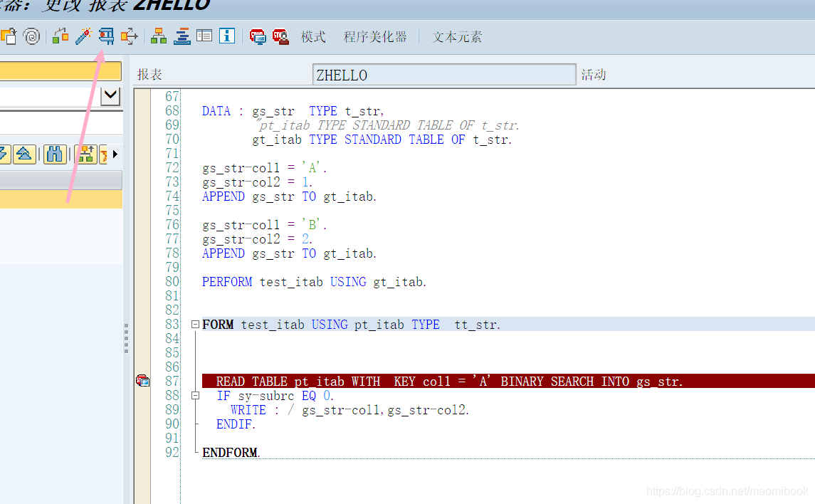The height and width of the screenshot is (504, 815).
Task: Click line 74 'APPEND gs_str TO gt_itab.'
Action: click(x=289, y=196)
